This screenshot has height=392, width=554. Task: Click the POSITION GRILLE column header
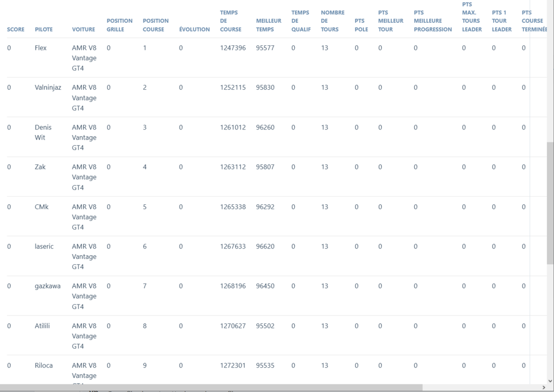119,25
